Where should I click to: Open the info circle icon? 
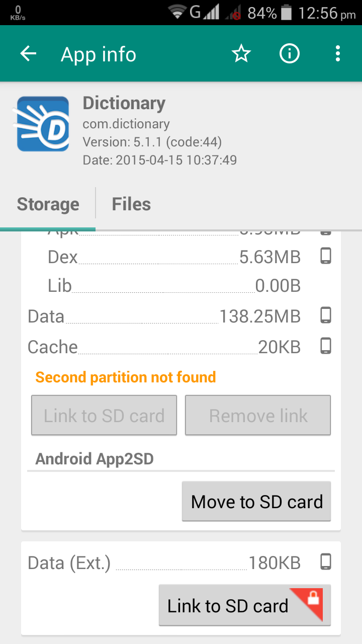pyautogui.click(x=290, y=54)
